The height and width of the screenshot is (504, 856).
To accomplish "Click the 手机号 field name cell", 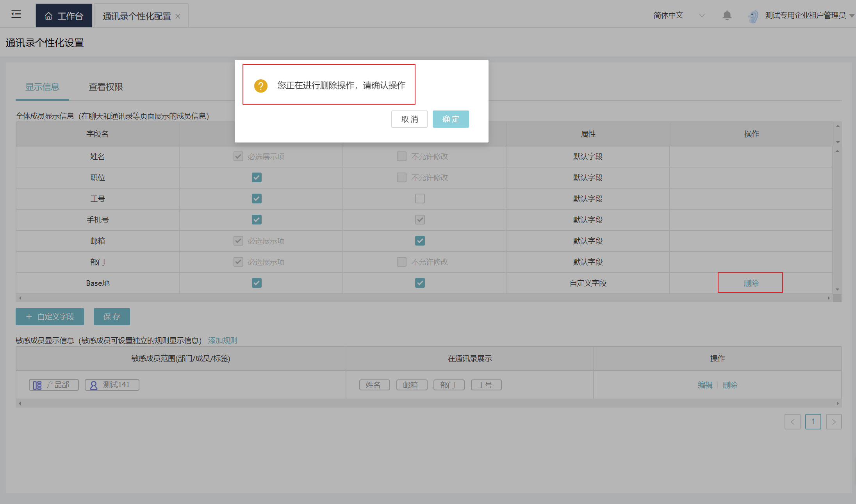I will pyautogui.click(x=98, y=220).
